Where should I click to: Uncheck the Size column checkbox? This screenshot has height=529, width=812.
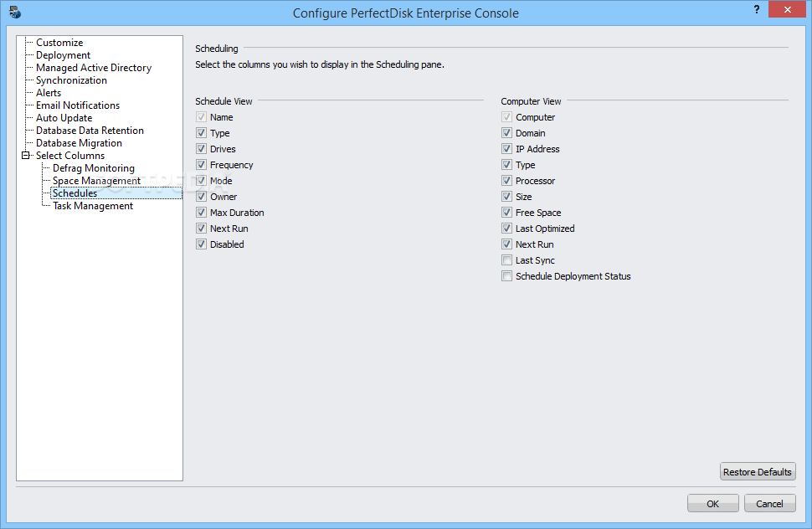pos(507,197)
